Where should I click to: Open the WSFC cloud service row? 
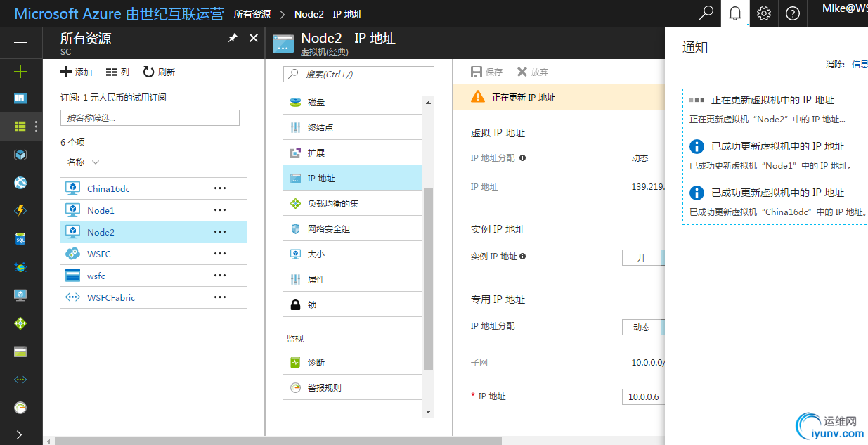(153, 254)
